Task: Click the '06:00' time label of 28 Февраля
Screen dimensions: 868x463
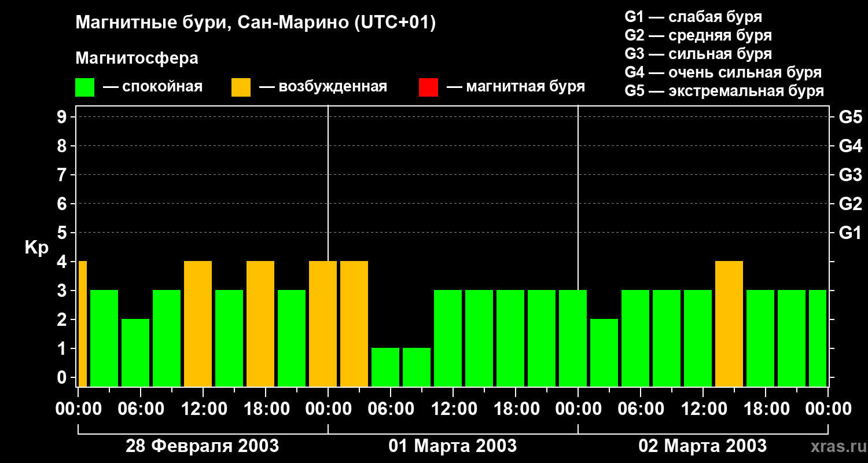Action: coord(141,409)
